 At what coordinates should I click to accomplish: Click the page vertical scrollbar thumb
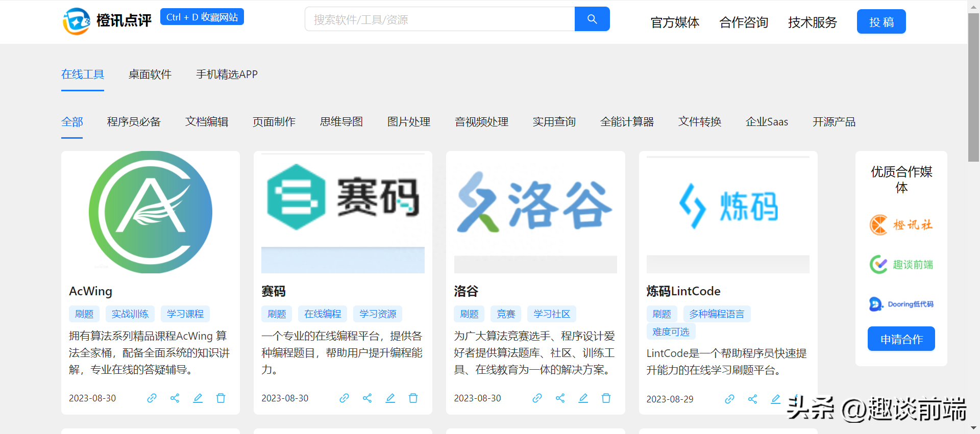973,87
